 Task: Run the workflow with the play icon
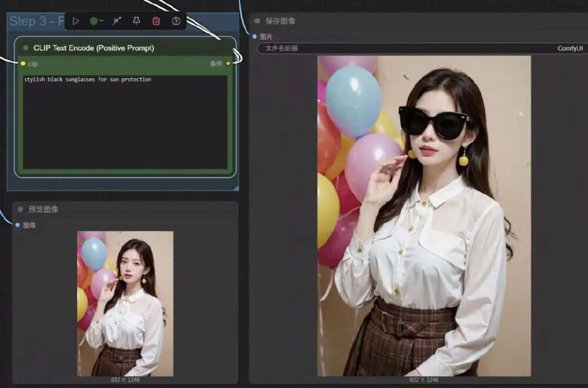[x=76, y=21]
